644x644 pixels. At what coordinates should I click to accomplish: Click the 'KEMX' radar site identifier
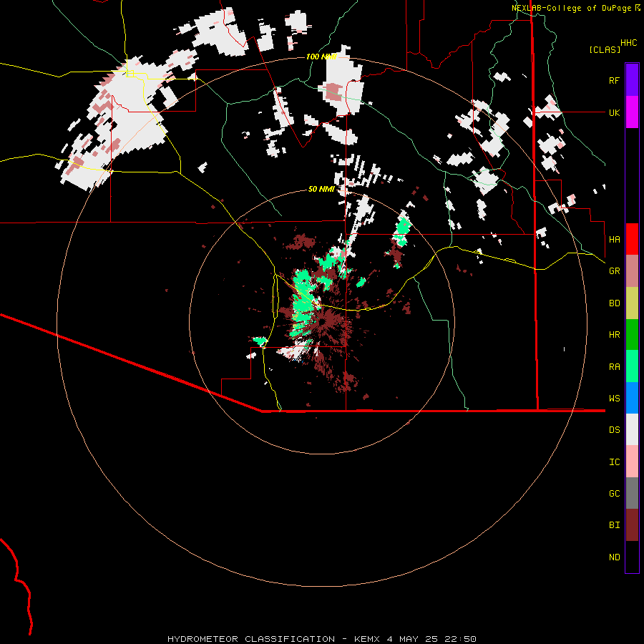[x=367, y=639]
